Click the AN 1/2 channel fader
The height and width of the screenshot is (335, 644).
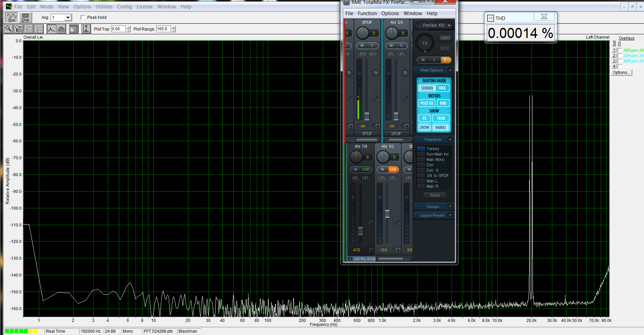(387, 214)
